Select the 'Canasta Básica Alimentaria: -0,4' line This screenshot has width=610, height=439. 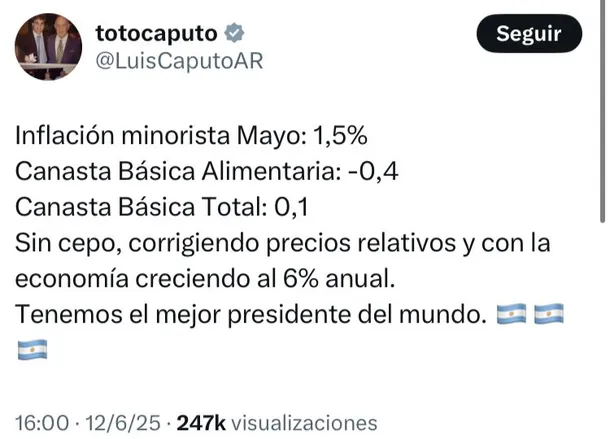[x=208, y=171]
